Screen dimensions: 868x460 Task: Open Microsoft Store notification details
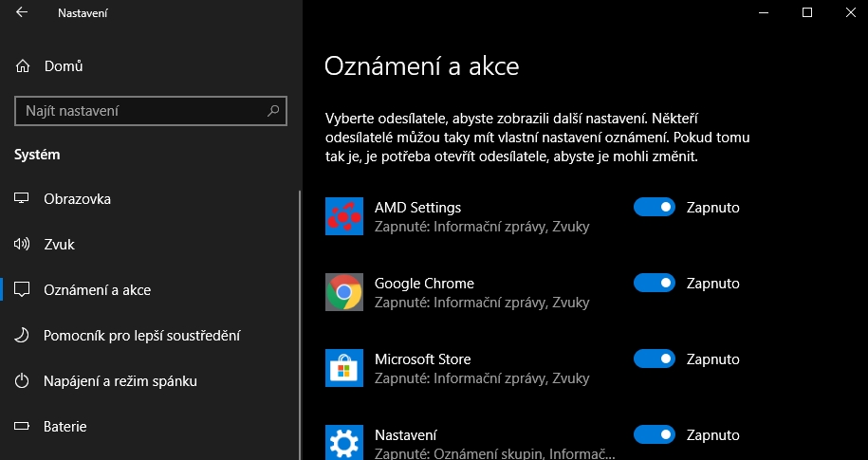pos(423,359)
